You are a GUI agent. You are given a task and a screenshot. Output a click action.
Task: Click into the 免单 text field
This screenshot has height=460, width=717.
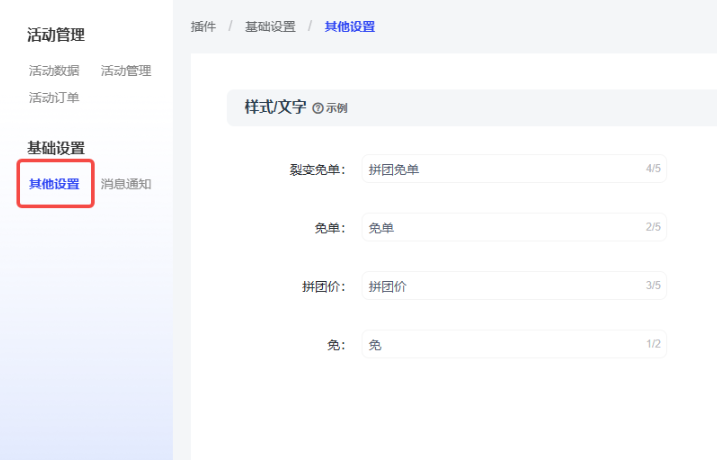pos(500,228)
